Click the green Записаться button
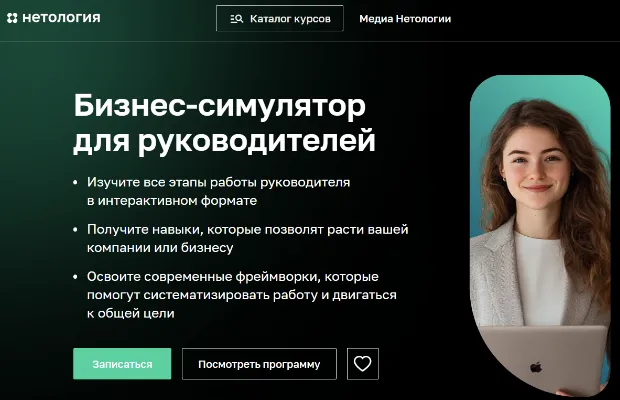 pos(122,364)
